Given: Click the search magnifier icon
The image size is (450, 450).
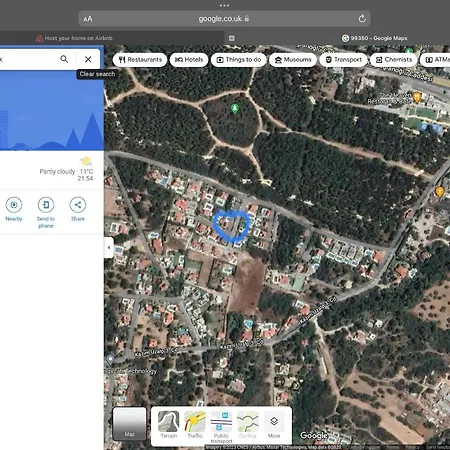Looking at the screenshot, I should tap(64, 59).
